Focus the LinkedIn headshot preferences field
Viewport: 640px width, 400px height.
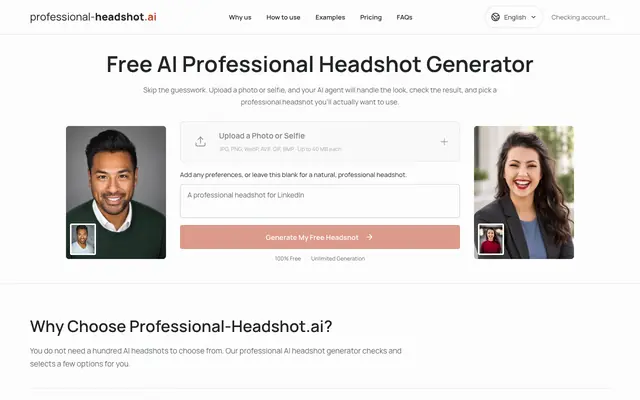[x=320, y=201]
